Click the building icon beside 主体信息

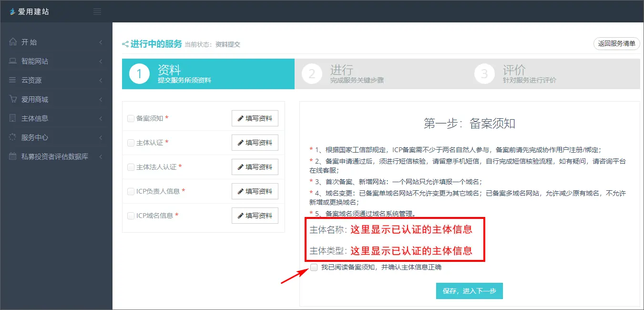[13, 118]
